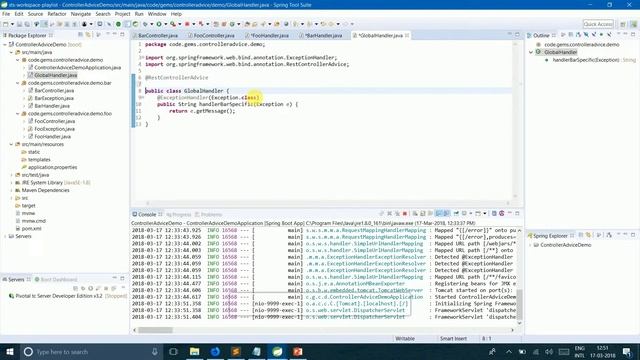Click the Open Perspective icon beside Quick Access
This screenshot has height=360, width=640.
point(623,24)
